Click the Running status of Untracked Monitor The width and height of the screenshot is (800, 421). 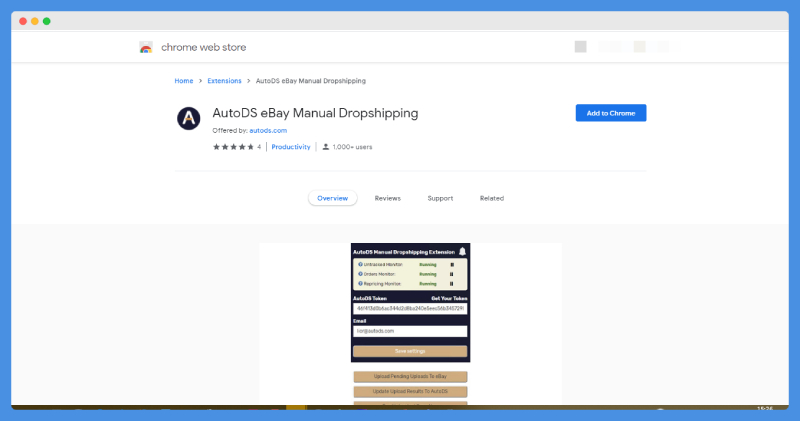tap(428, 265)
